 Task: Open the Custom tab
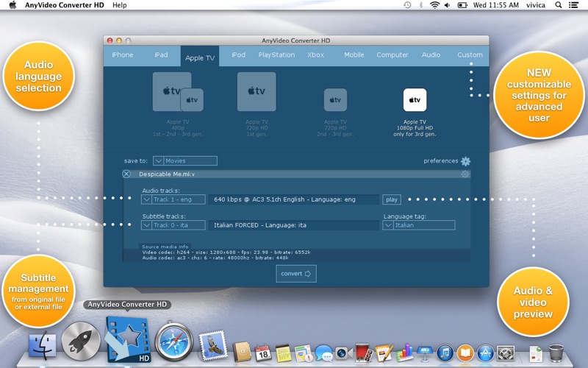[470, 54]
